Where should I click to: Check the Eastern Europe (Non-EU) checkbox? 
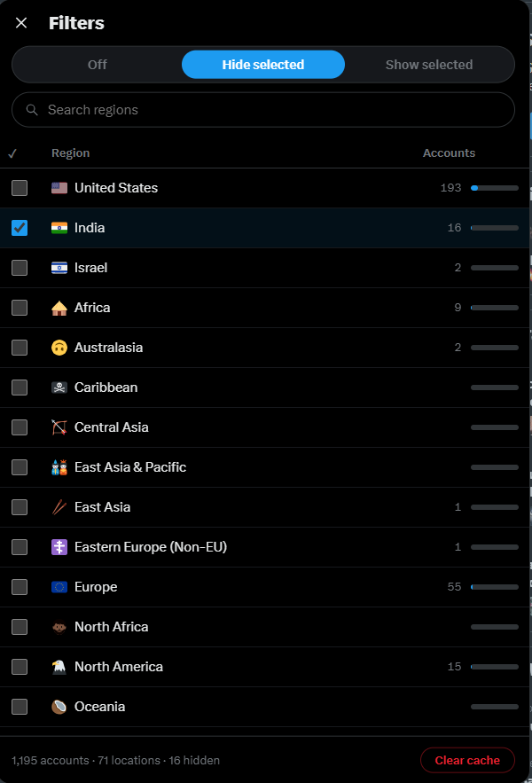coord(20,547)
